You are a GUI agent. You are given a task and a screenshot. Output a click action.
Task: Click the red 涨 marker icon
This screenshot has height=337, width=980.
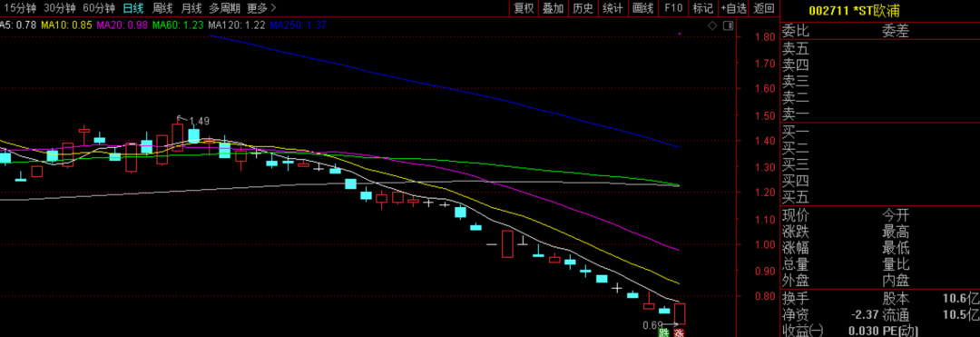click(x=680, y=332)
